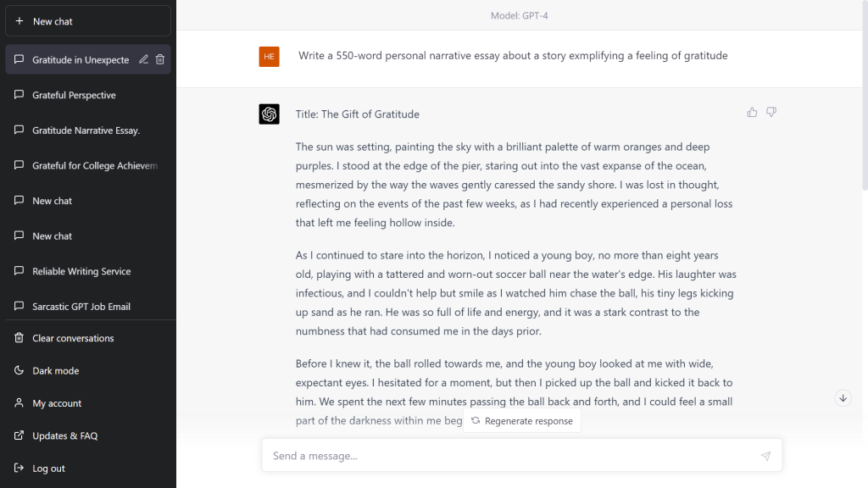Click Clear conversations option

pyautogui.click(x=73, y=338)
